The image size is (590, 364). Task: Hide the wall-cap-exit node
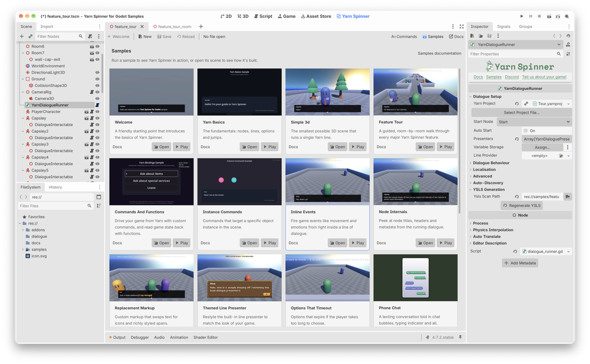click(97, 59)
